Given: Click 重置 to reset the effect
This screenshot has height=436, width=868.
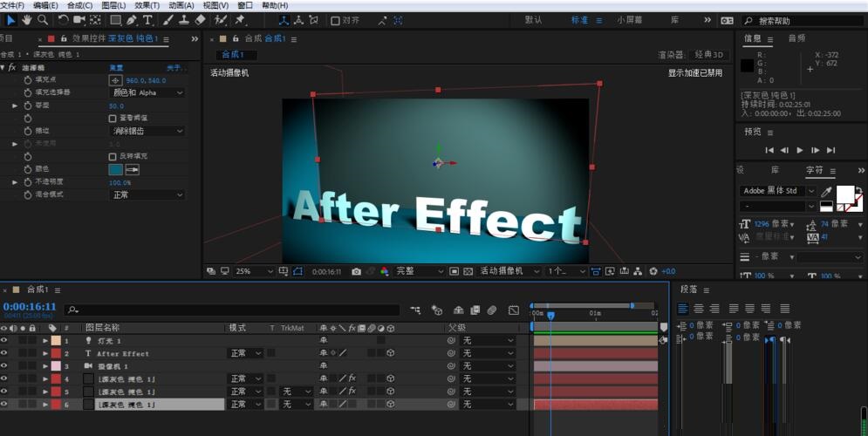Looking at the screenshot, I should (x=116, y=67).
